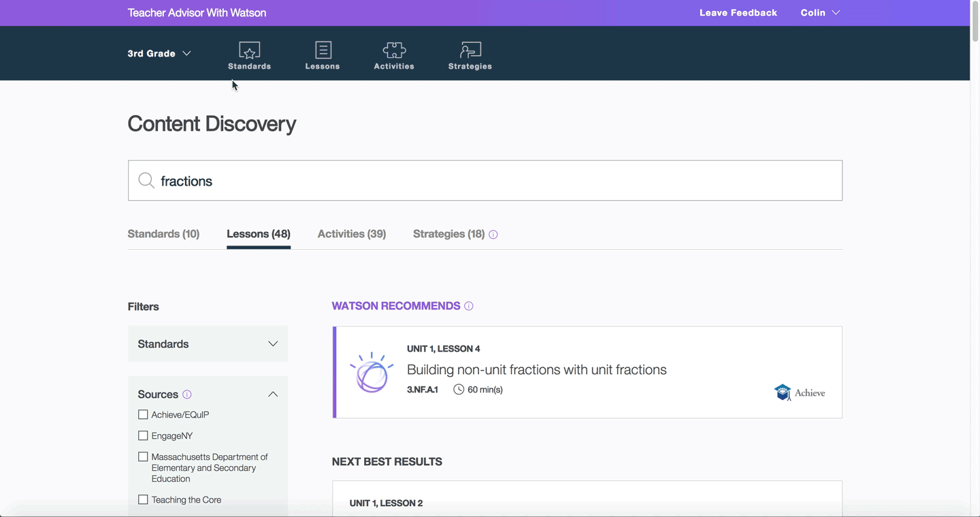The width and height of the screenshot is (980, 517).
Task: Check the Massachusetts Department of Education filter
Action: pyautogui.click(x=143, y=456)
